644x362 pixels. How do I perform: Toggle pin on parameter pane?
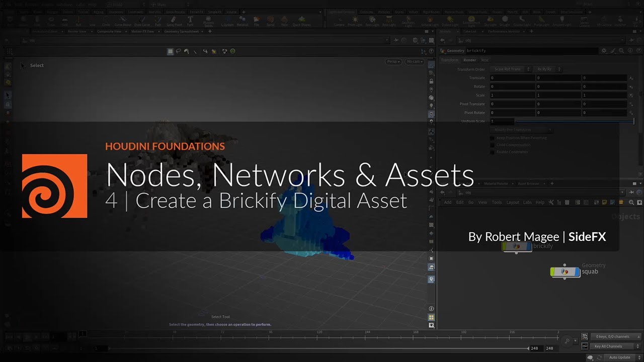pos(632,40)
